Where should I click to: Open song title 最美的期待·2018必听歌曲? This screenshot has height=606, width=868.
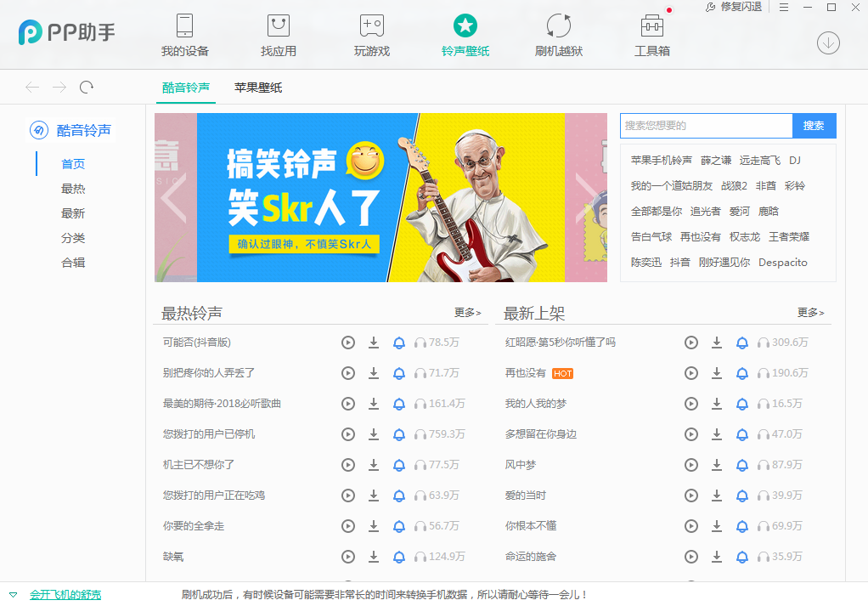tap(222, 404)
